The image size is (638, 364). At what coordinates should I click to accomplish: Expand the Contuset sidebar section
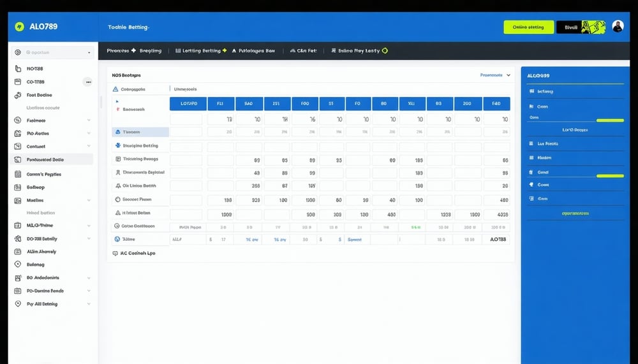point(88,147)
